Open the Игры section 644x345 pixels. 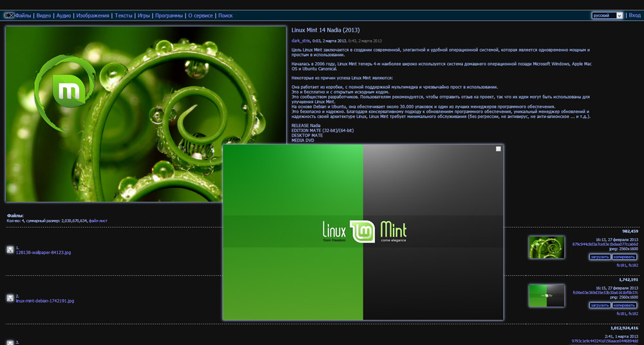click(144, 15)
